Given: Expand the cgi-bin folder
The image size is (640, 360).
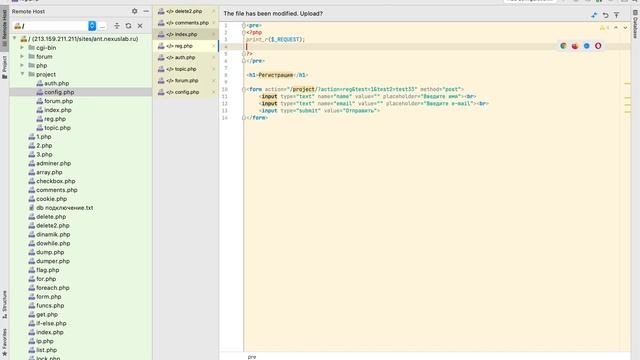Looking at the screenshot, I should [22, 48].
